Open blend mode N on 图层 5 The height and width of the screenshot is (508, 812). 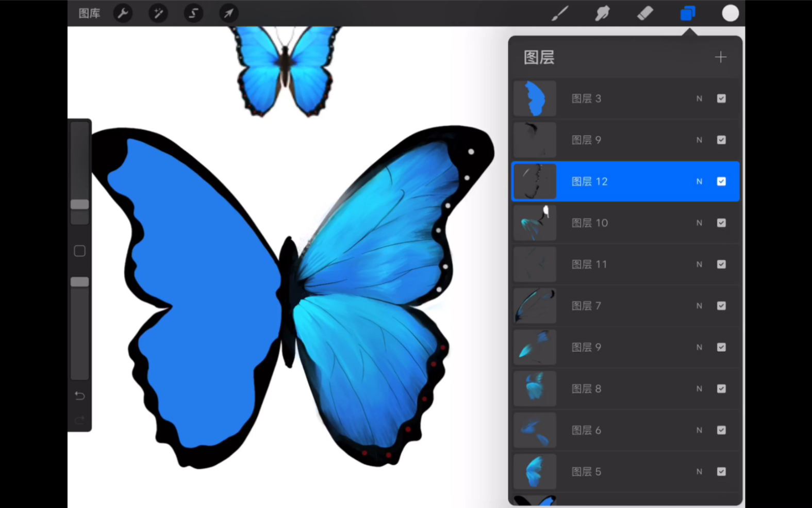coord(699,471)
